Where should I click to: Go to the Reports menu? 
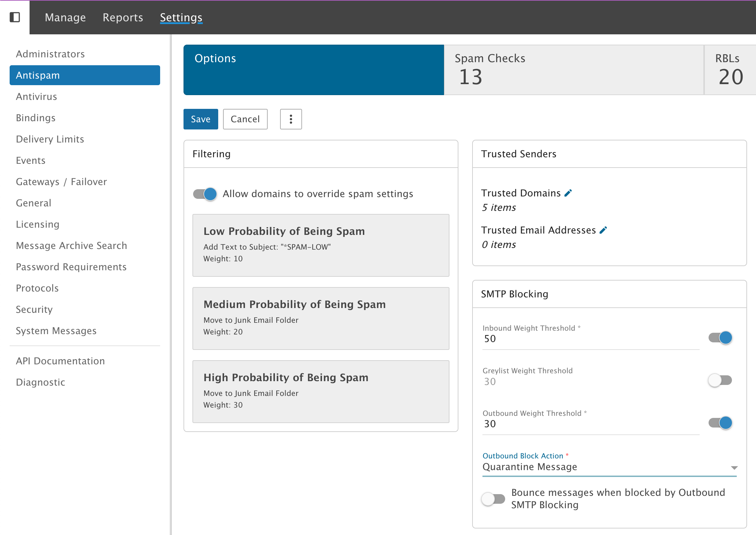(123, 18)
